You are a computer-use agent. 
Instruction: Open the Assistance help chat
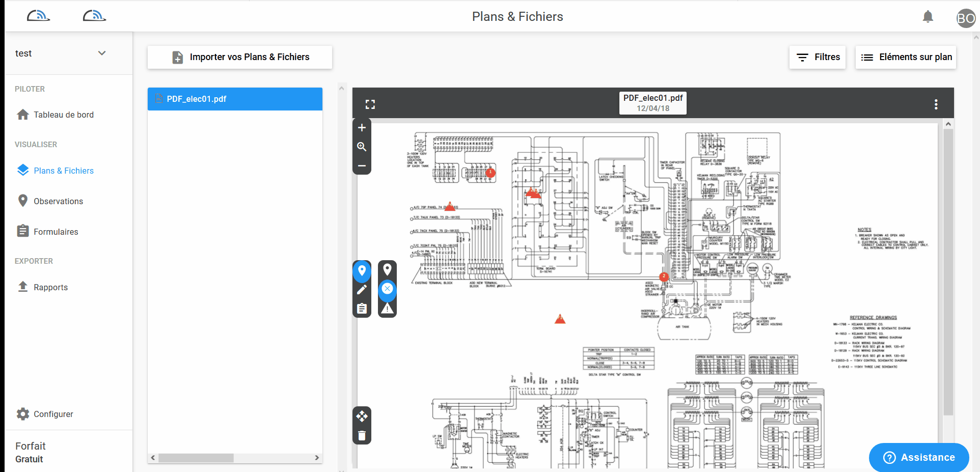[919, 457]
